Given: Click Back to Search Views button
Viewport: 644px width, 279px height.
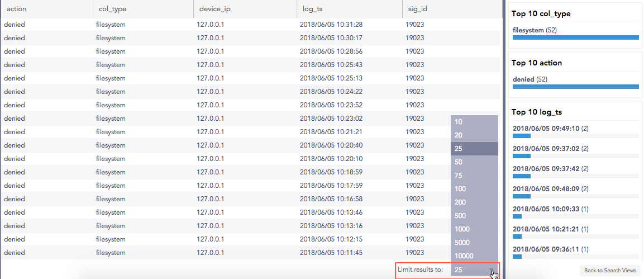Looking at the screenshot, I should click(x=610, y=271).
